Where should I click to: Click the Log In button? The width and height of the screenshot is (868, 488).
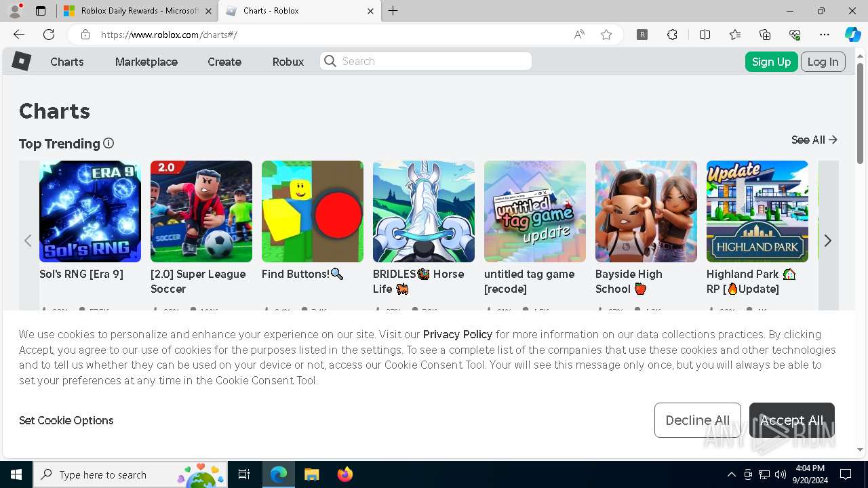click(823, 62)
